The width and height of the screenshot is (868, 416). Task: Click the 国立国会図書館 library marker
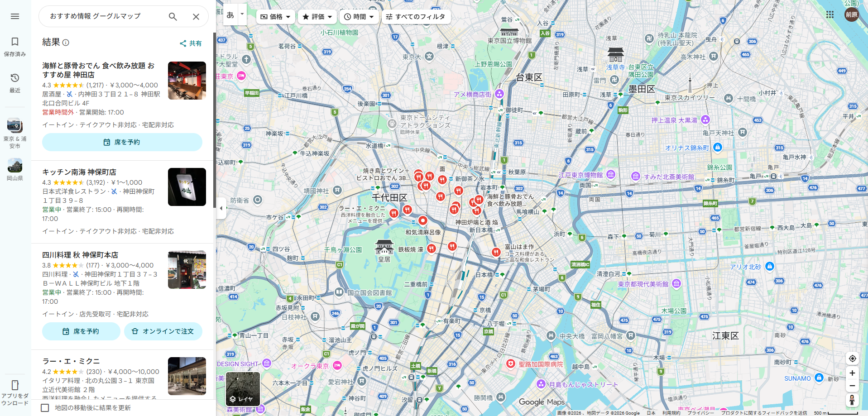[x=339, y=292]
